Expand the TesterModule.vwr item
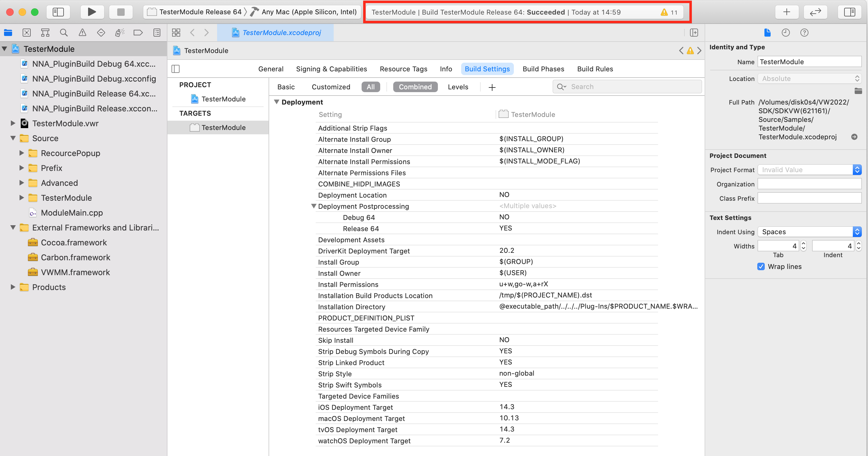The image size is (868, 456). [x=13, y=123]
